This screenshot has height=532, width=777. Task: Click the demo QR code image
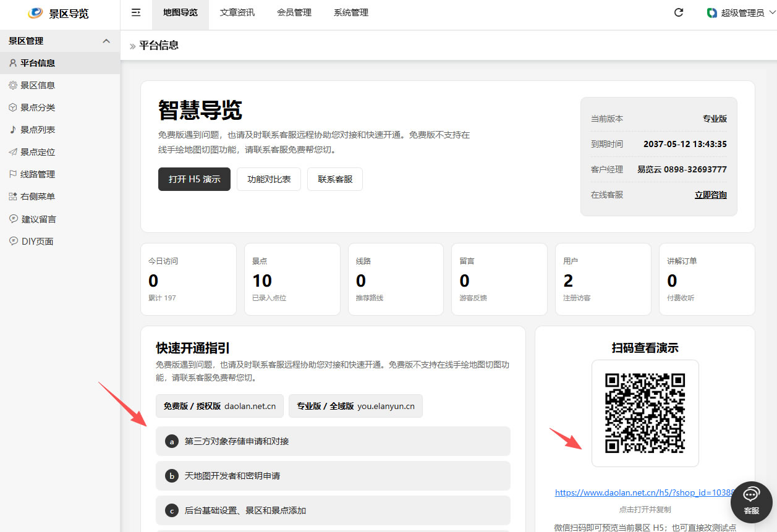pyautogui.click(x=645, y=413)
